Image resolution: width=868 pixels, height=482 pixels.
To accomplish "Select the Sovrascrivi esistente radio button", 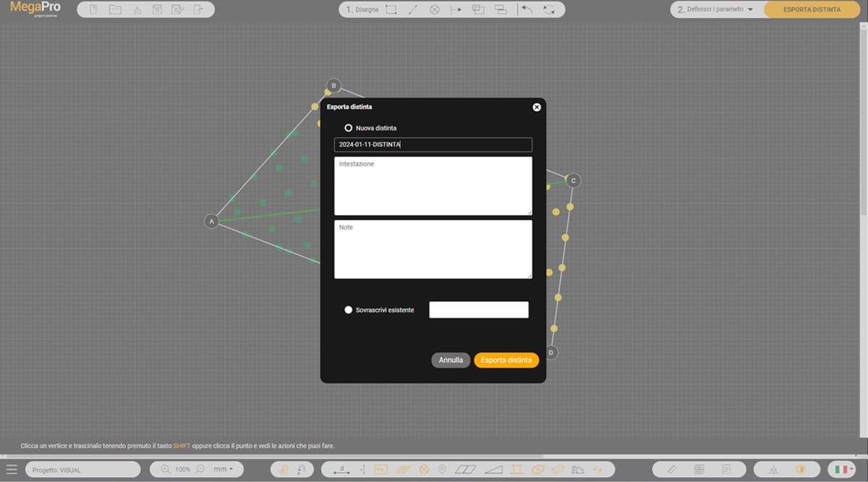I will (x=349, y=310).
